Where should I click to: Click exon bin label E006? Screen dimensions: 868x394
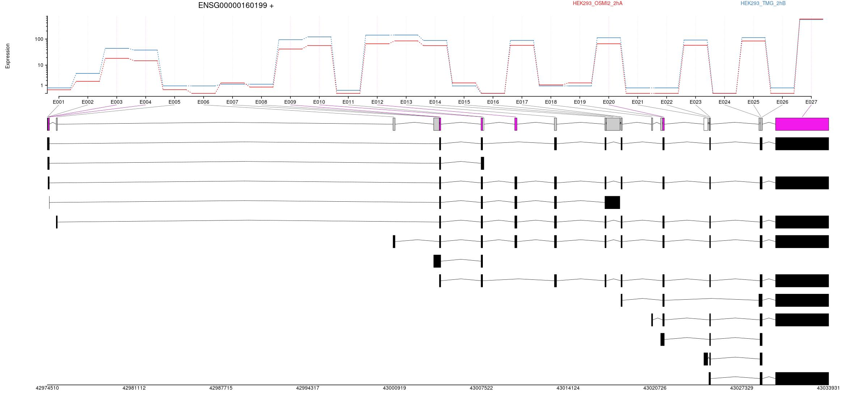tap(203, 102)
